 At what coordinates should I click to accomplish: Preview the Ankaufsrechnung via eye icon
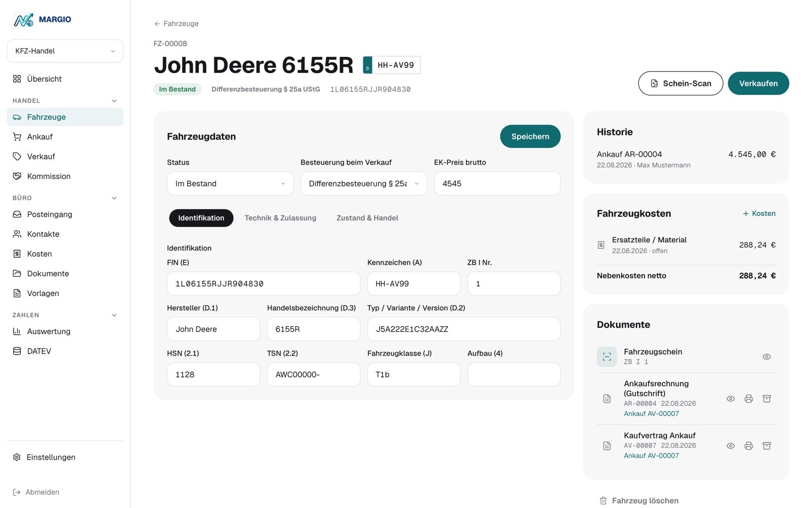coord(731,399)
